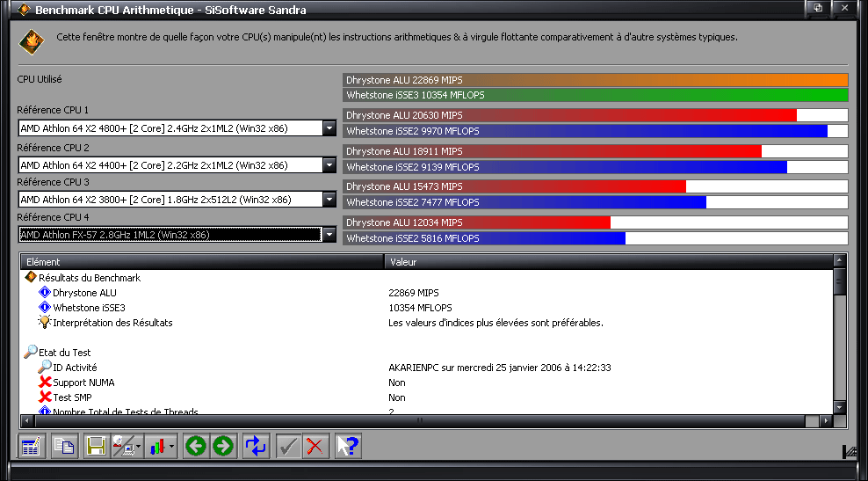Click the context help question mark icon

(347, 446)
